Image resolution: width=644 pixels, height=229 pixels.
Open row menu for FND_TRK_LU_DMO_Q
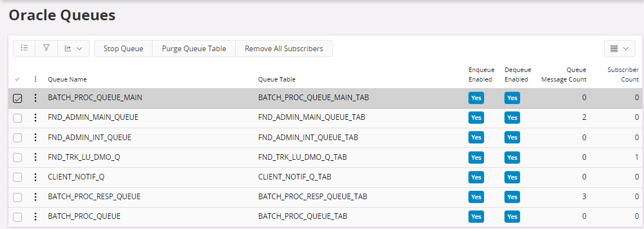click(35, 158)
